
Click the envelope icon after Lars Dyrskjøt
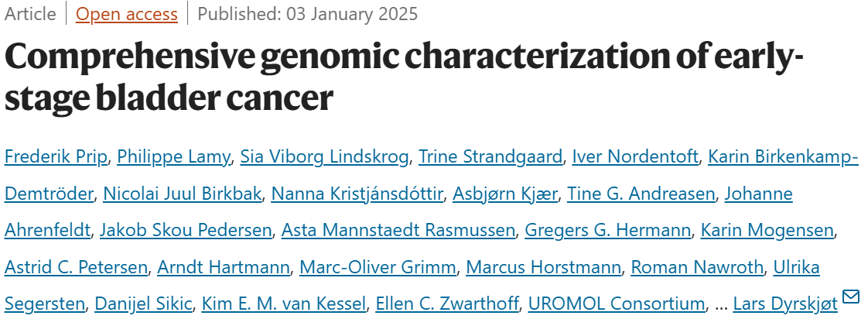[851, 297]
